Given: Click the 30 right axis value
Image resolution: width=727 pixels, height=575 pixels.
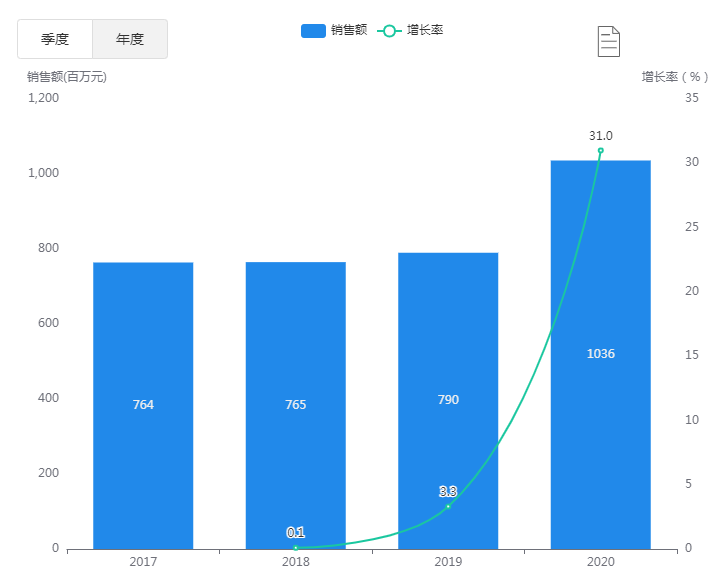Looking at the screenshot, I should 692,162.
